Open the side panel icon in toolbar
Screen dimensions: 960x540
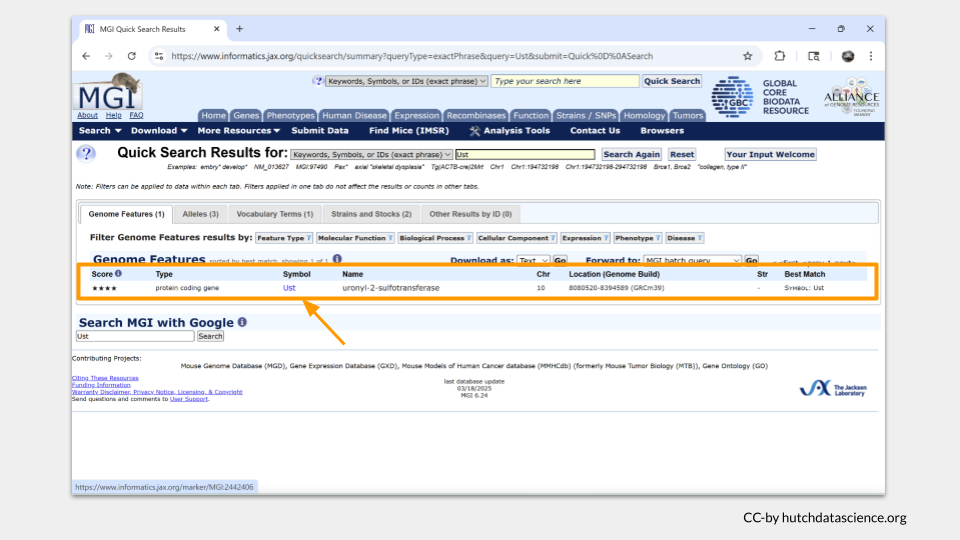click(x=814, y=56)
